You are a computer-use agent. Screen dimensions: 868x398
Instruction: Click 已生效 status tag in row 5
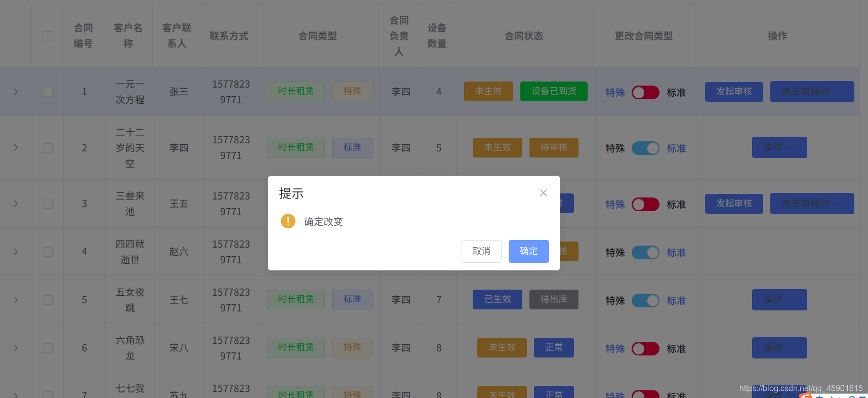click(x=498, y=299)
